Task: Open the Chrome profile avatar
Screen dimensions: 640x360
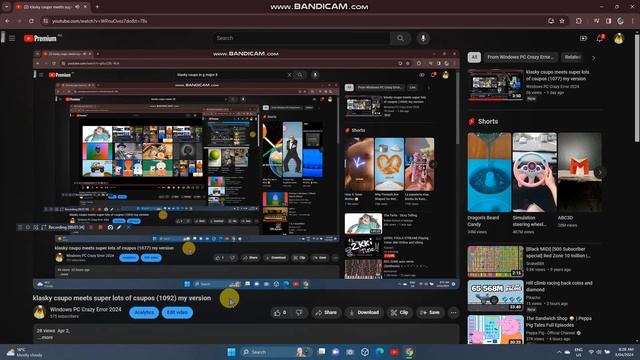Action: (x=620, y=21)
